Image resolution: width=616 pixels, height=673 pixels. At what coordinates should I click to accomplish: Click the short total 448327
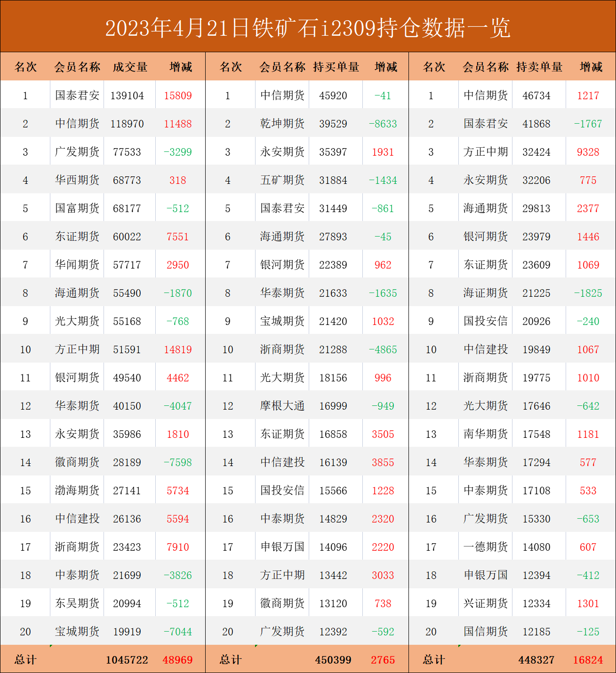click(x=536, y=660)
